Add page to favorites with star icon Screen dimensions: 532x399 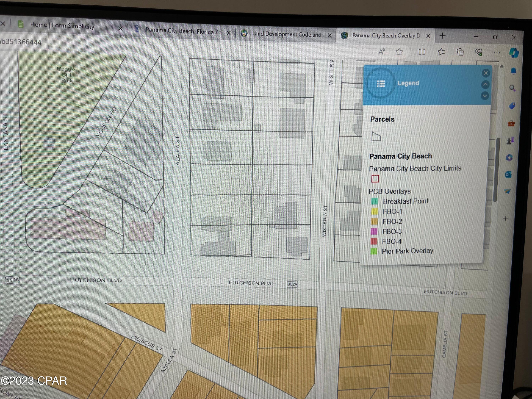click(x=399, y=52)
